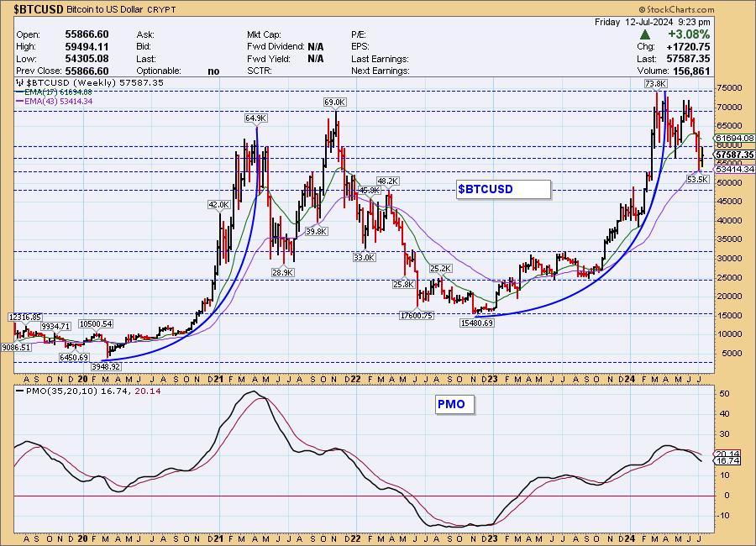Click the 57587.35 tag on right axis
Viewport: 756px width, 546px height.
click(734, 155)
